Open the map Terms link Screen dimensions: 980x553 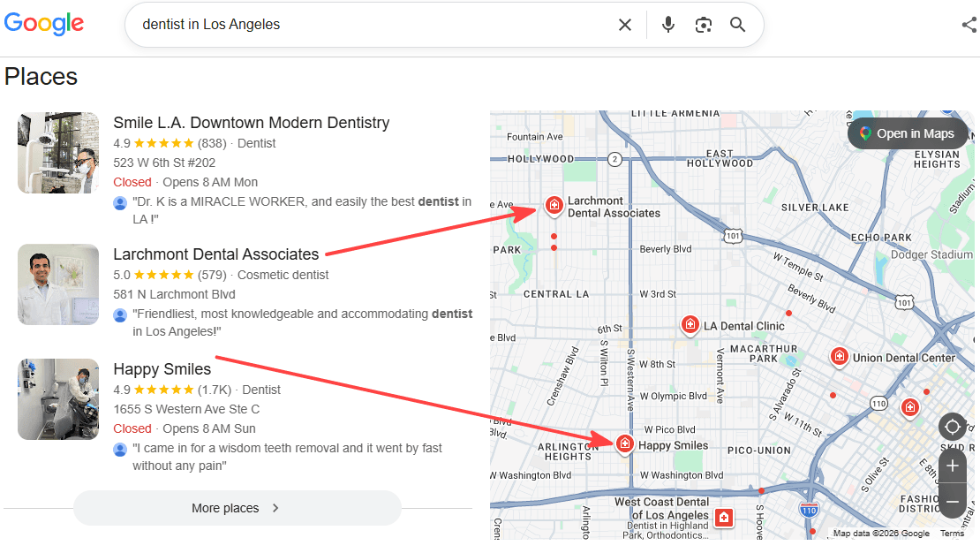(952, 533)
